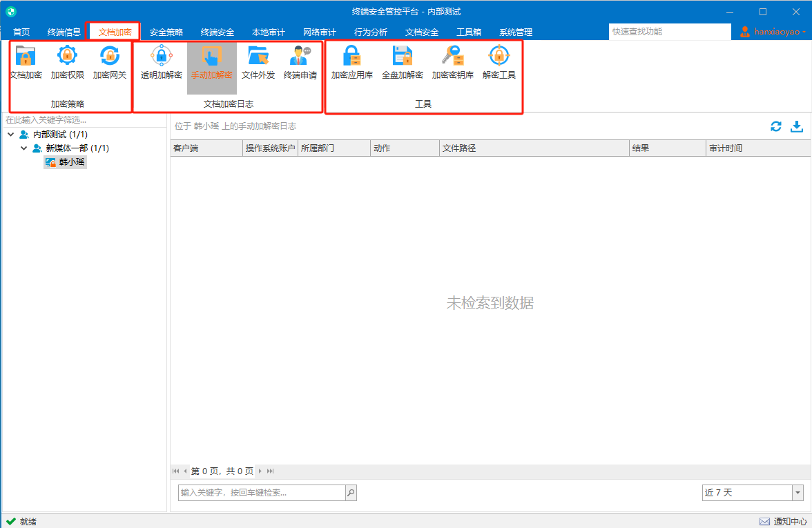Sort by 操作系统账户 column header

[x=271, y=148]
